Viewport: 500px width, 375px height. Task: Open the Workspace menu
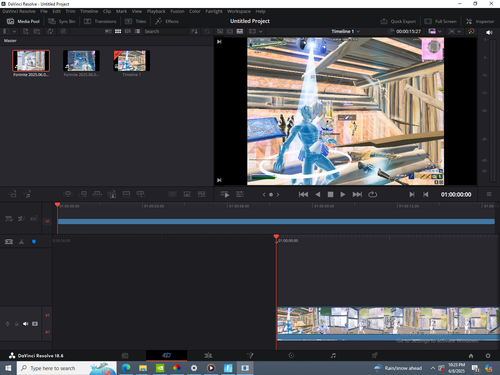click(239, 11)
